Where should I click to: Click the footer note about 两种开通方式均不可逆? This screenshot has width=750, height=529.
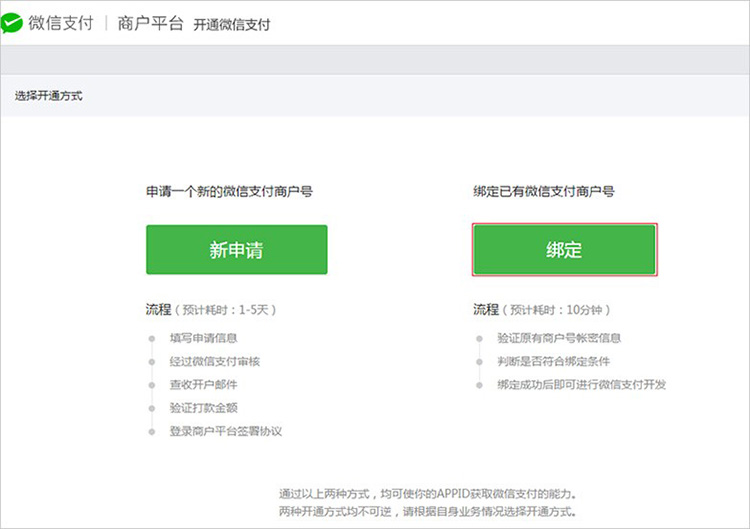click(427, 512)
